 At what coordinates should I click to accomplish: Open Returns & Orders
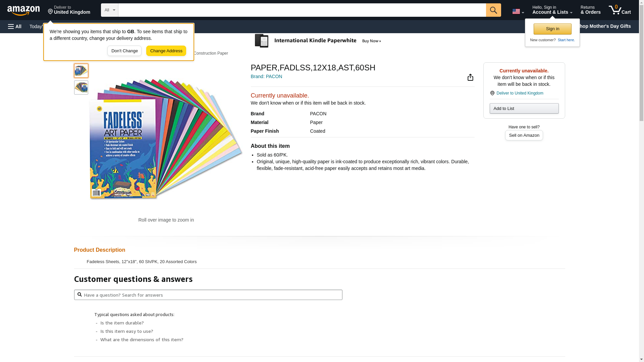tap(590, 10)
